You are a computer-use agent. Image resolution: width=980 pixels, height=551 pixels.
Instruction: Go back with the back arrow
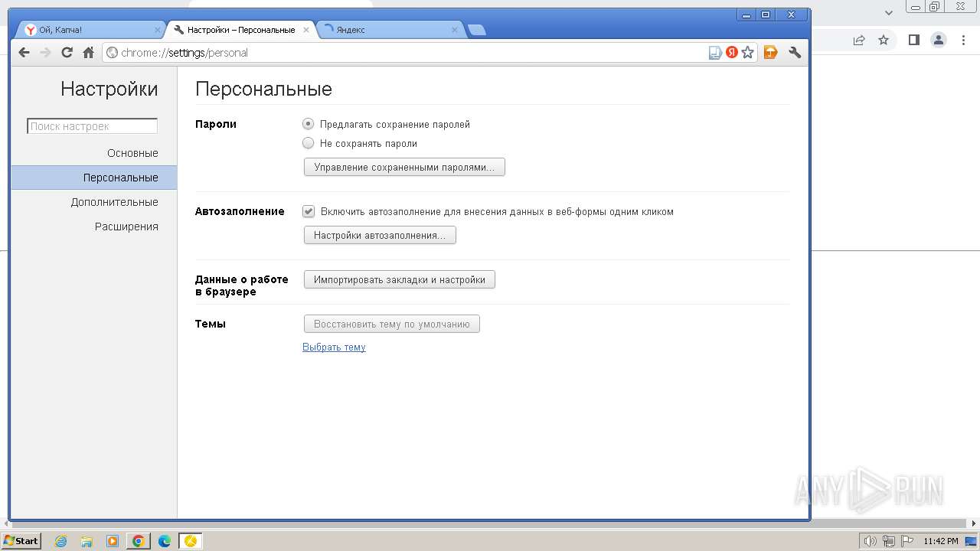click(24, 52)
